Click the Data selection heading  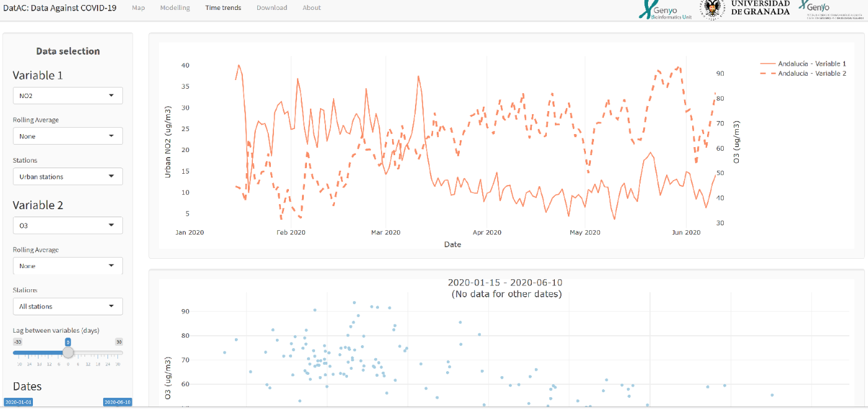click(x=68, y=51)
